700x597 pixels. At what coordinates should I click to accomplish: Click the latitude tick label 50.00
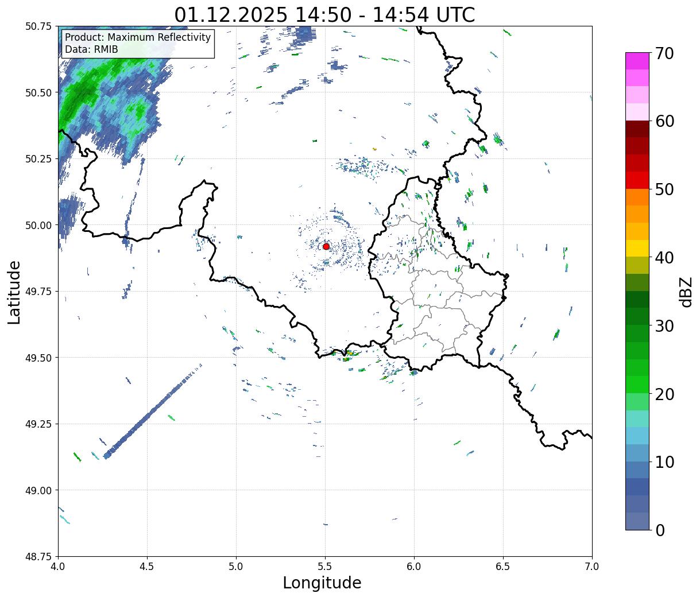click(x=38, y=225)
